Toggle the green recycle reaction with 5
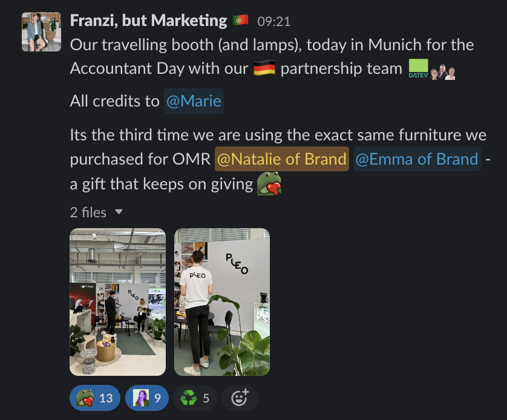This screenshot has height=420, width=507. 195,398
